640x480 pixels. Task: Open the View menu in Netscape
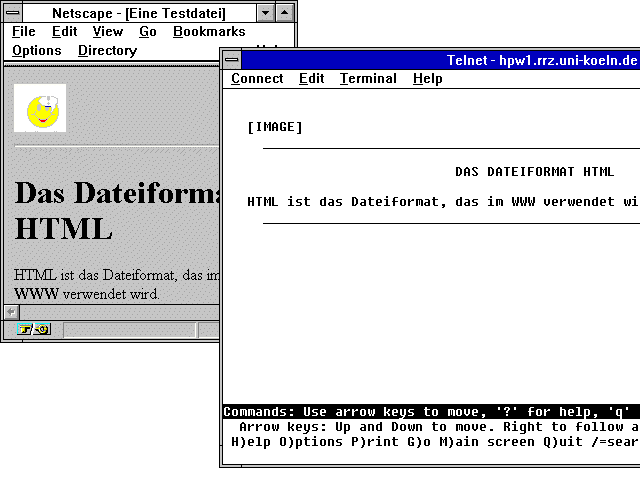click(x=108, y=31)
